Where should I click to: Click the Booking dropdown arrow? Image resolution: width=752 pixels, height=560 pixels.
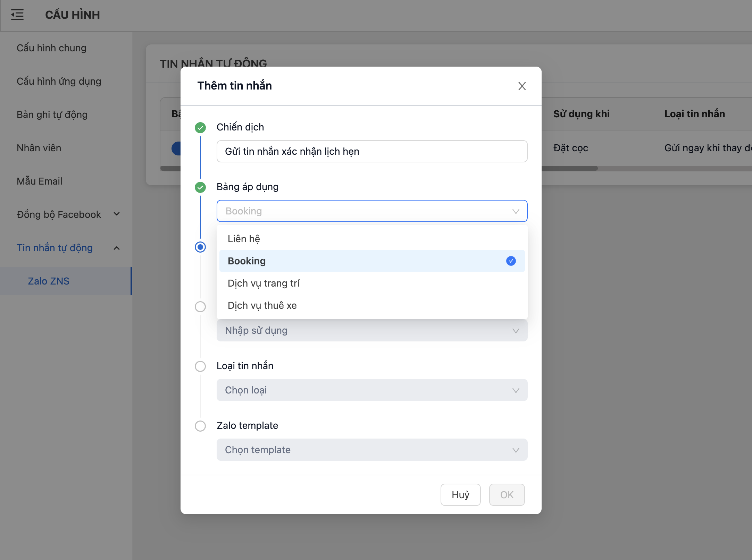(x=516, y=211)
